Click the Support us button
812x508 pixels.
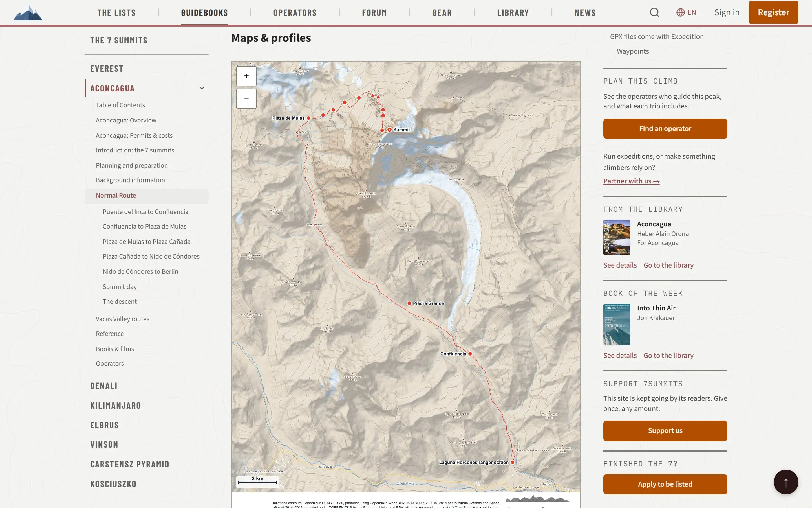(665, 431)
